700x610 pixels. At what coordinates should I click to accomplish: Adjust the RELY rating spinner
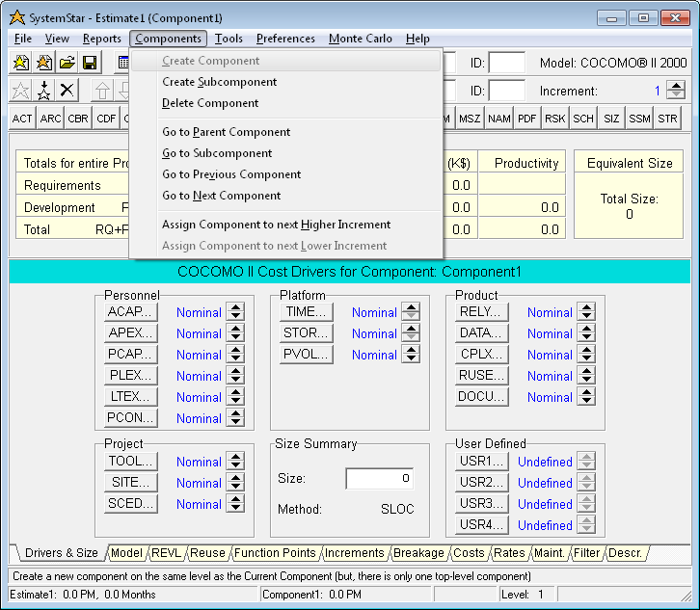tap(586, 312)
